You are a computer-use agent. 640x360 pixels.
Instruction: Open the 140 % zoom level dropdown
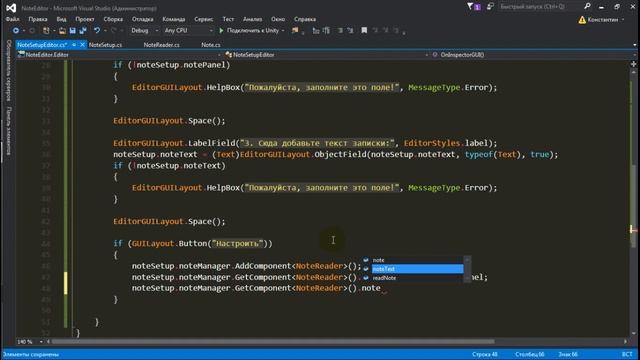[30, 342]
